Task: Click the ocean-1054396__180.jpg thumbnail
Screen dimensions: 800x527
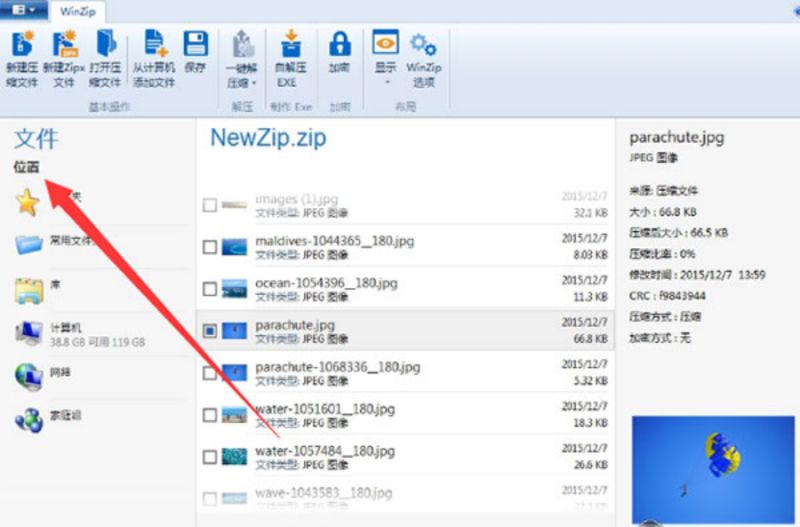Action: [x=234, y=289]
